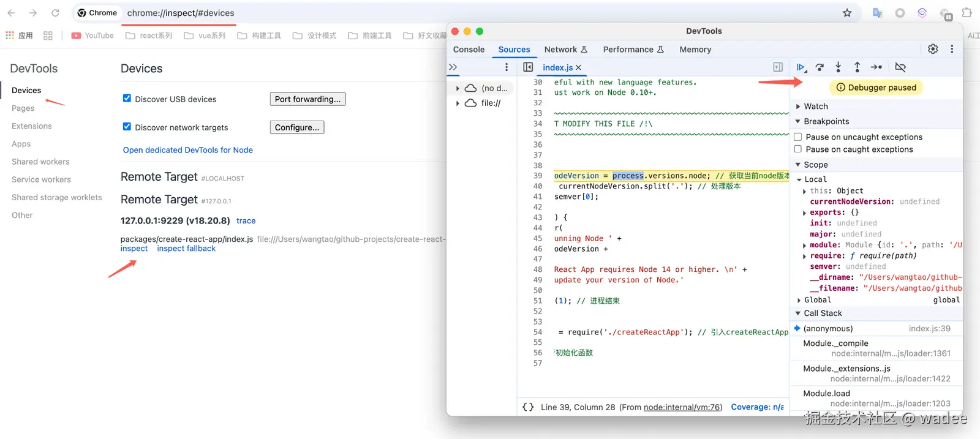Click the inspect fallback link
Screen dimensions: 980x439
(186, 249)
